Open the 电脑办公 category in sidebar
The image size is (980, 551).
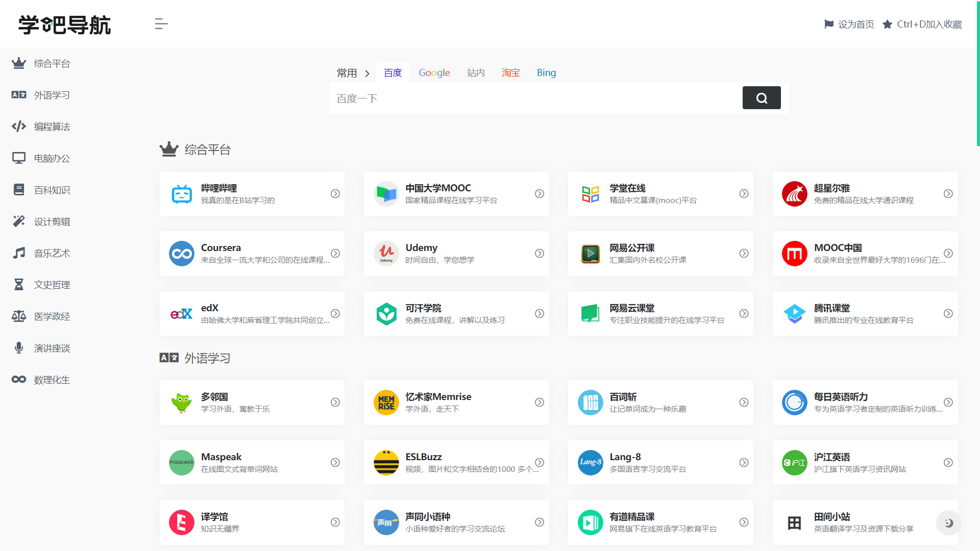point(19,158)
